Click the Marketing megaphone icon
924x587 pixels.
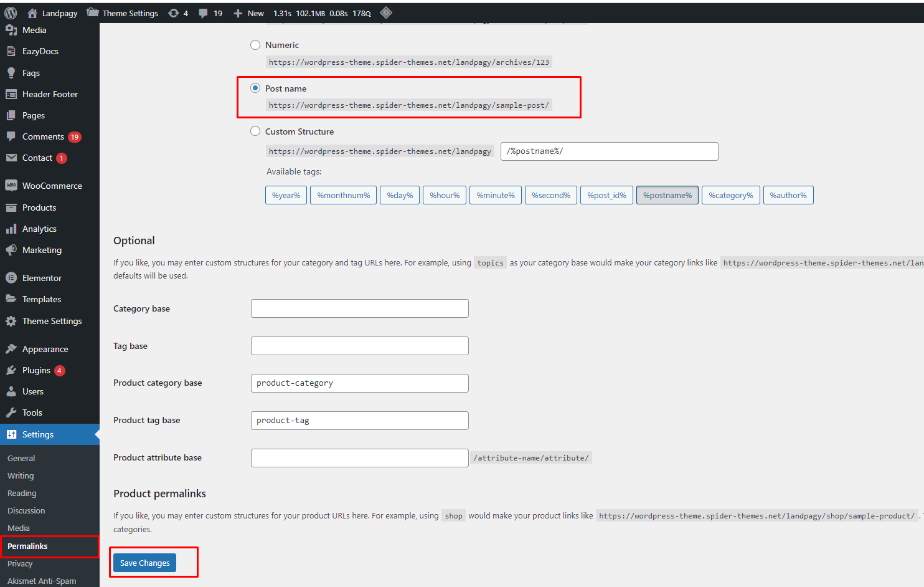coord(11,250)
